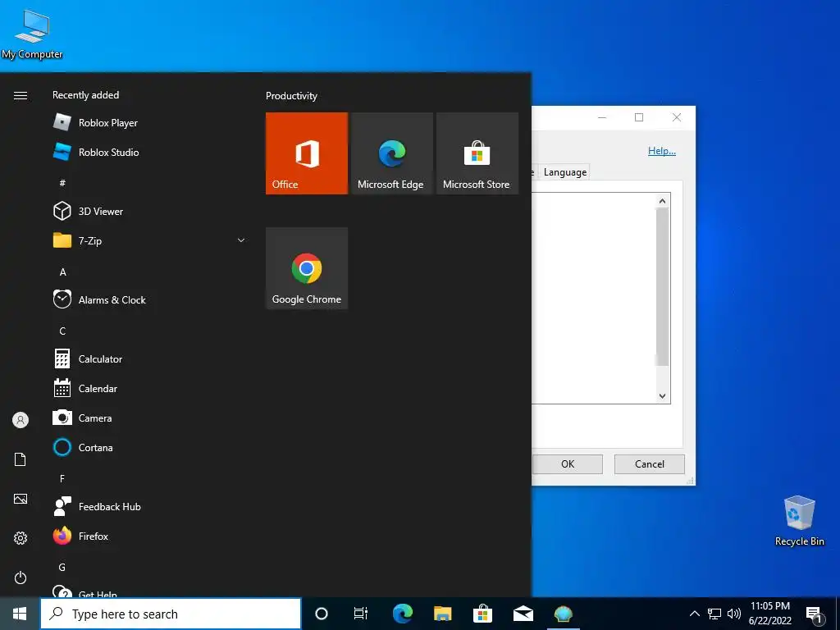Select the Language tab in the dialog
Image resolution: width=840 pixels, height=630 pixels.
564,172
